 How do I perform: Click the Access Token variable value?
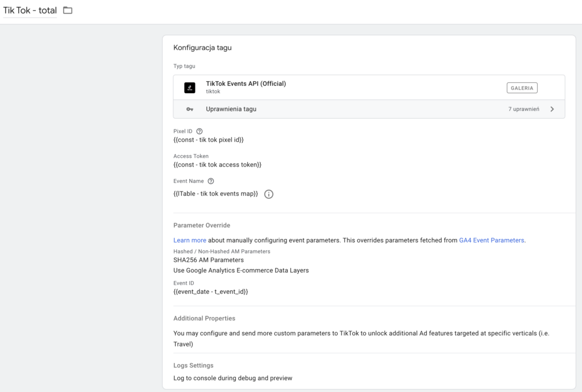click(x=217, y=165)
